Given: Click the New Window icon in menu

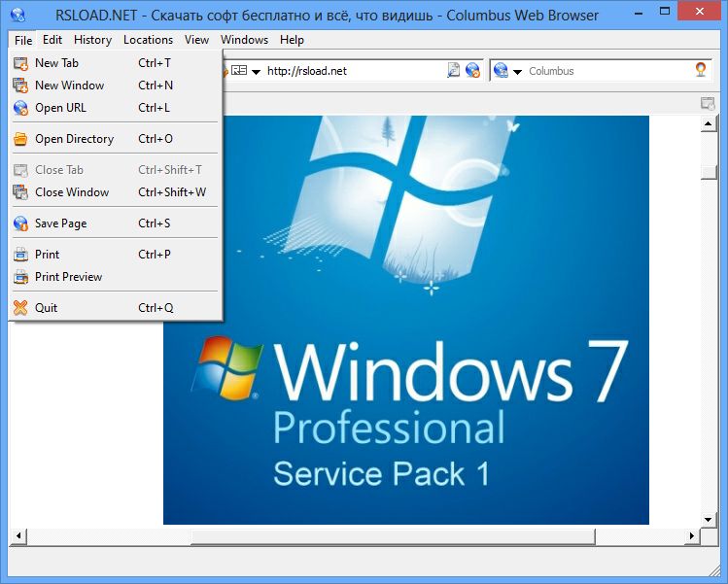Looking at the screenshot, I should [x=20, y=86].
